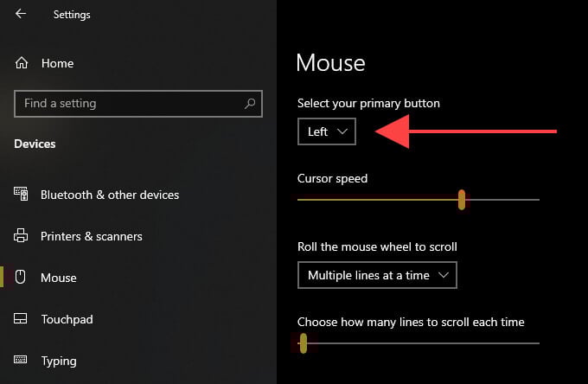Go to Printers & scanners settings
Screen dimensions: 588x384
tap(92, 236)
